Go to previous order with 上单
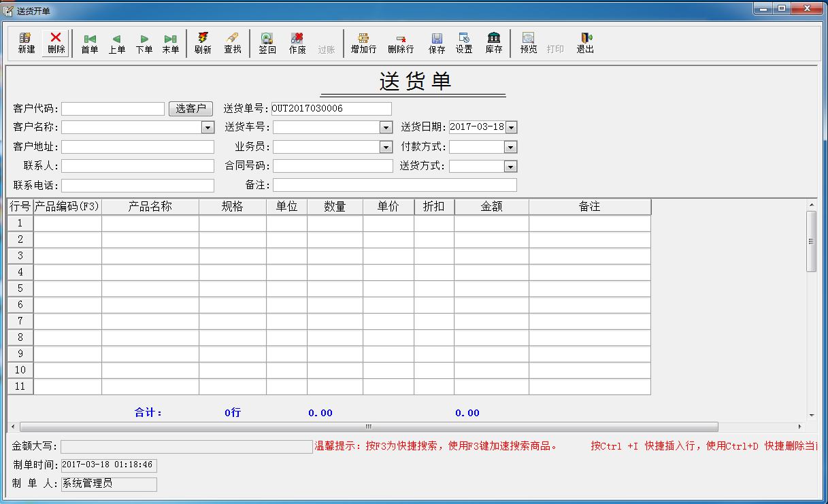The width and height of the screenshot is (828, 504). click(117, 44)
